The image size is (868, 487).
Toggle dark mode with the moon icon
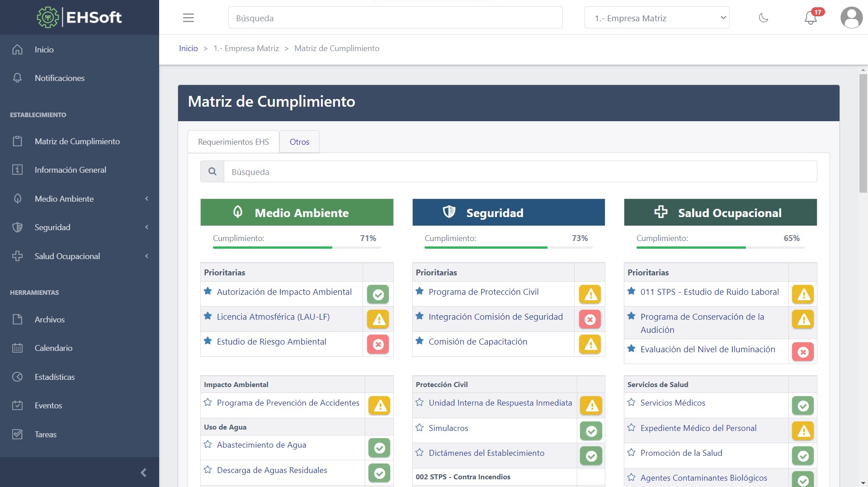click(764, 18)
